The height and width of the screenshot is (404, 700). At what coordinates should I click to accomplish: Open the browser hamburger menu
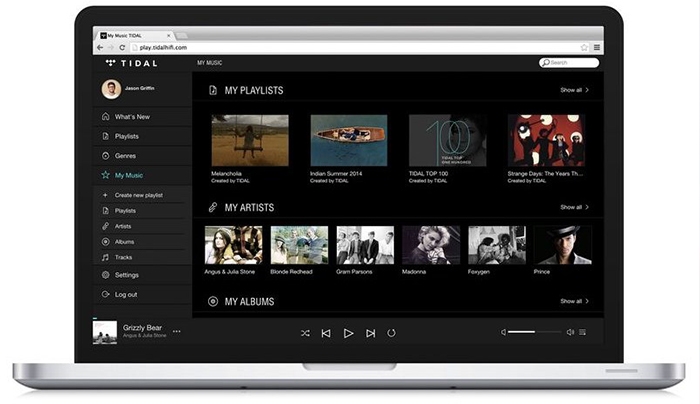597,47
